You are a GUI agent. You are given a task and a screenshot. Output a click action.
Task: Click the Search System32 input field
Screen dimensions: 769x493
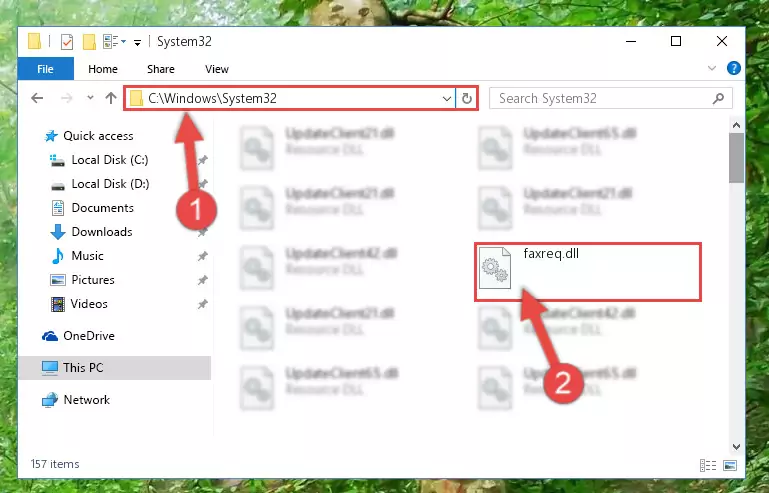click(604, 99)
